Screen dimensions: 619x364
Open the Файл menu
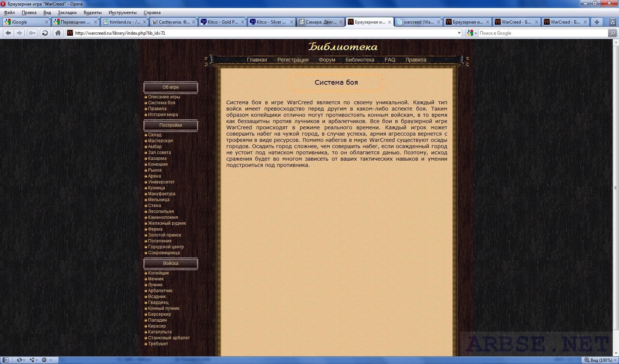pyautogui.click(x=9, y=13)
